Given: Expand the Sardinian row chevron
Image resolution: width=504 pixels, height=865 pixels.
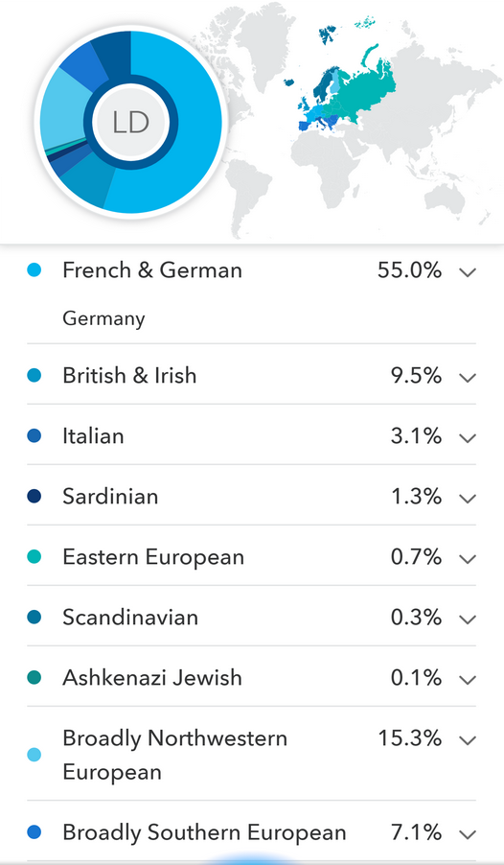Looking at the screenshot, I should click(x=467, y=499).
